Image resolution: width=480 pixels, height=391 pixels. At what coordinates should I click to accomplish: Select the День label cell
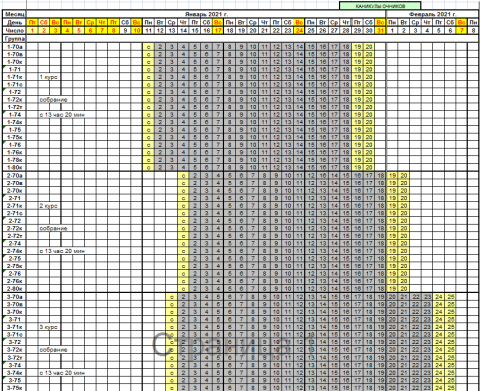(x=15, y=22)
